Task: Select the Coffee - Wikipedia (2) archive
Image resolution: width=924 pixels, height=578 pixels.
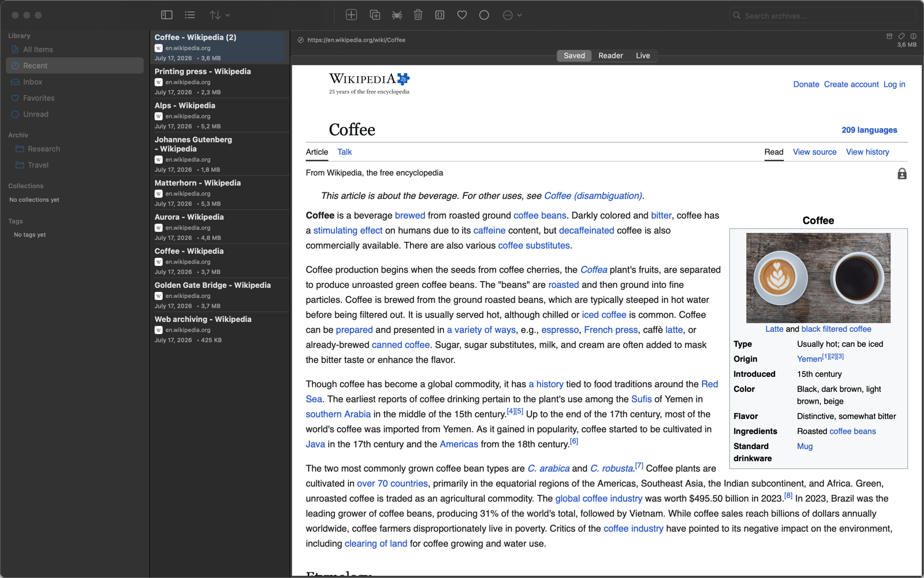Action: point(219,47)
